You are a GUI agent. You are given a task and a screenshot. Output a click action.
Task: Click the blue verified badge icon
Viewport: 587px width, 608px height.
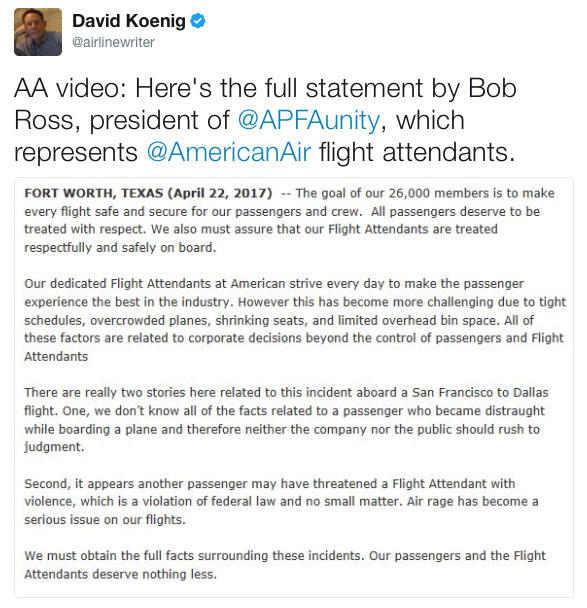[x=198, y=21]
